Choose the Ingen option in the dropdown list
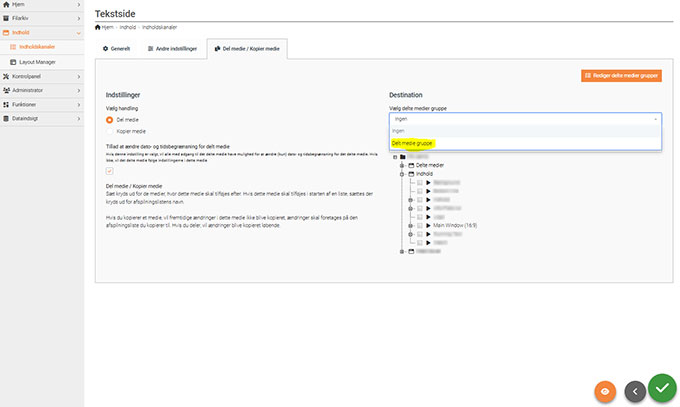The width and height of the screenshot is (680, 407). [x=525, y=131]
